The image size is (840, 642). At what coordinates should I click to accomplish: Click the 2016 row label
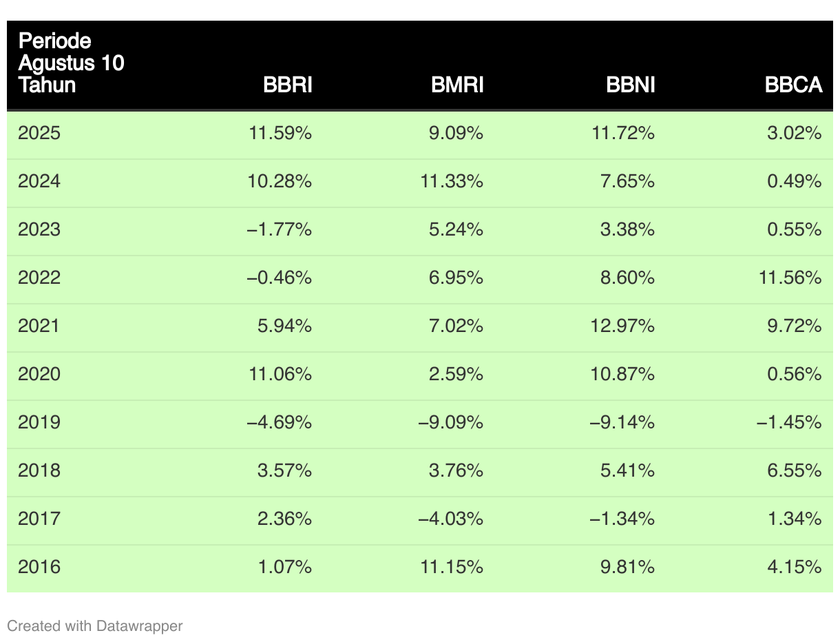39,567
